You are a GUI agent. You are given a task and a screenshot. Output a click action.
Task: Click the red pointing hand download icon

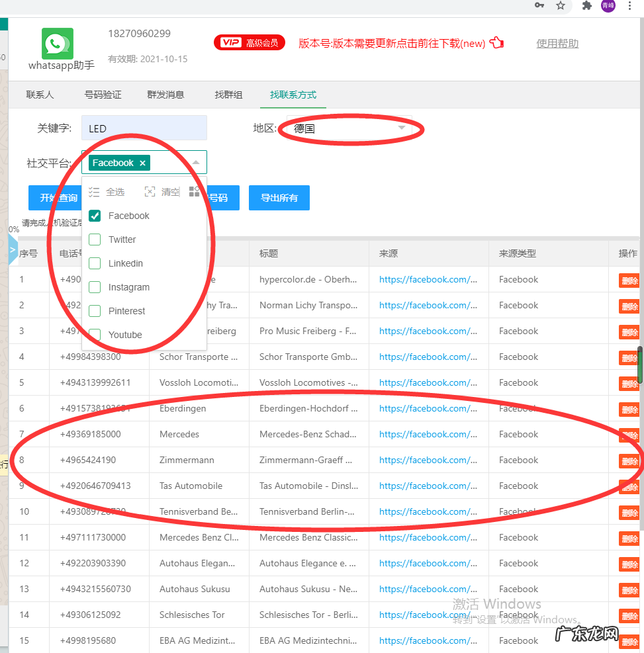pos(496,43)
